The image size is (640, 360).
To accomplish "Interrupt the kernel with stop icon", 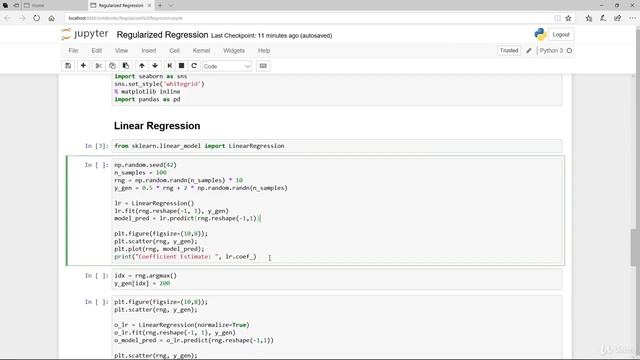I will [182, 66].
